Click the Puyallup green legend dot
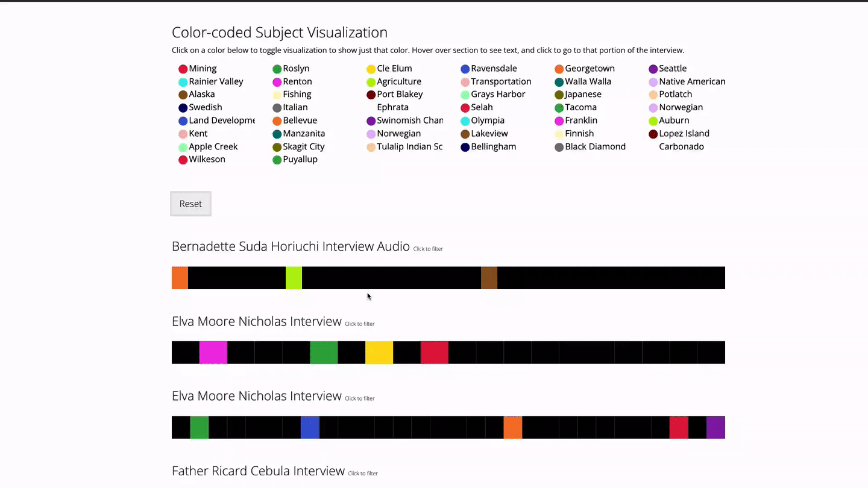868x488 pixels. click(277, 160)
